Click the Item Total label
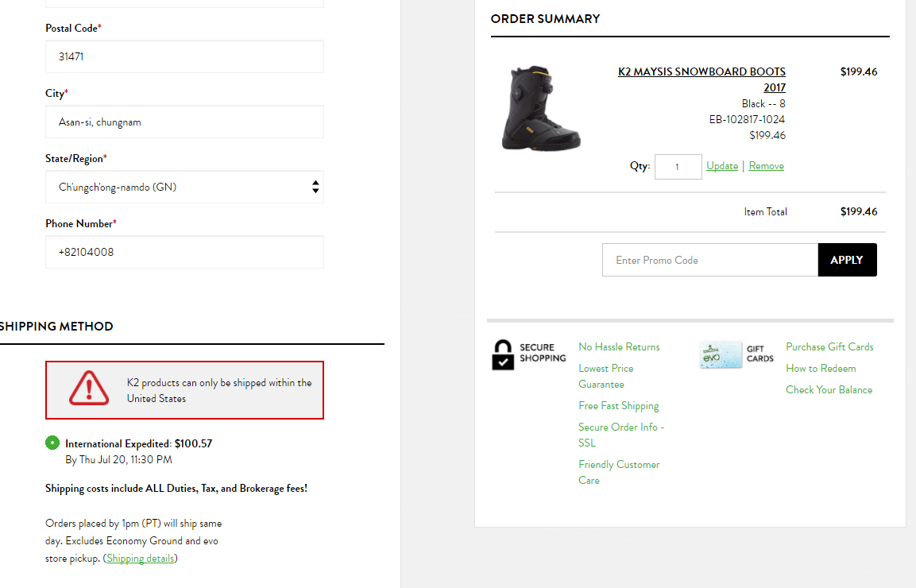 pyautogui.click(x=765, y=211)
